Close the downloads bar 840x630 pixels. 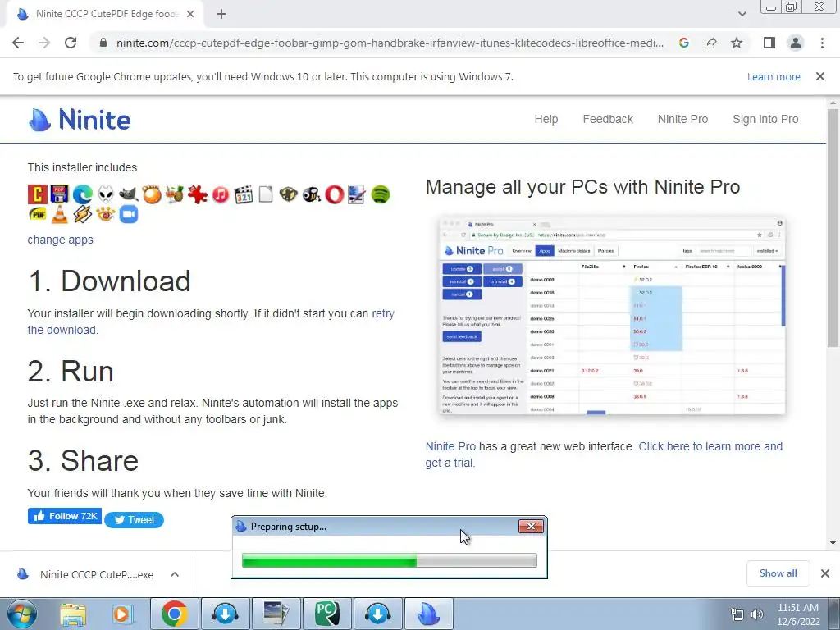[825, 573]
